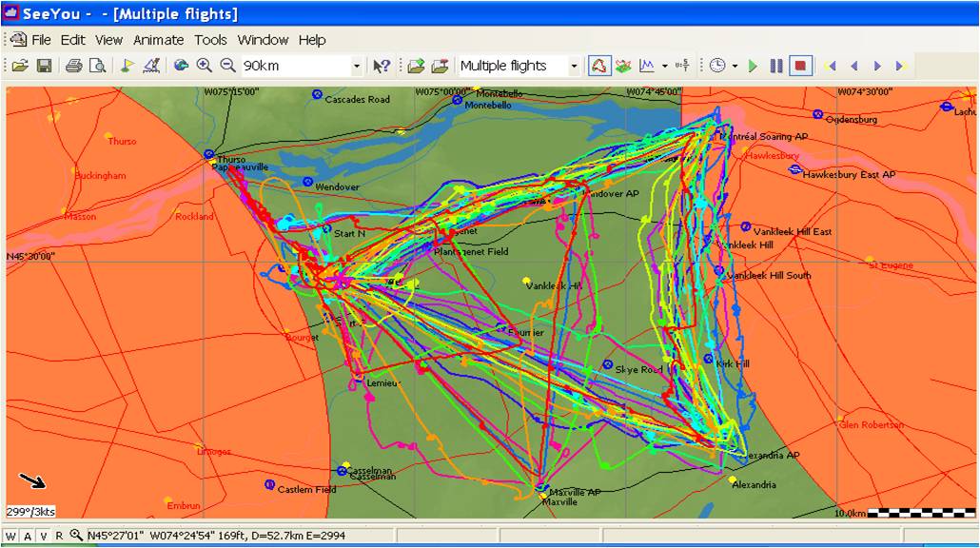This screenshot has width=980, height=548.
Task: Click the context help pointer icon
Action: 382,66
